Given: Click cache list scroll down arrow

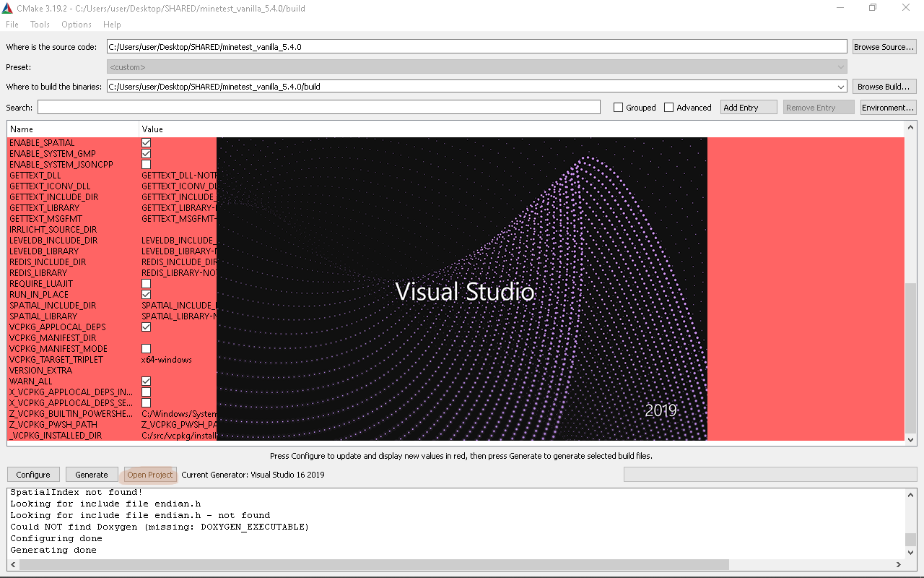Looking at the screenshot, I should point(910,439).
